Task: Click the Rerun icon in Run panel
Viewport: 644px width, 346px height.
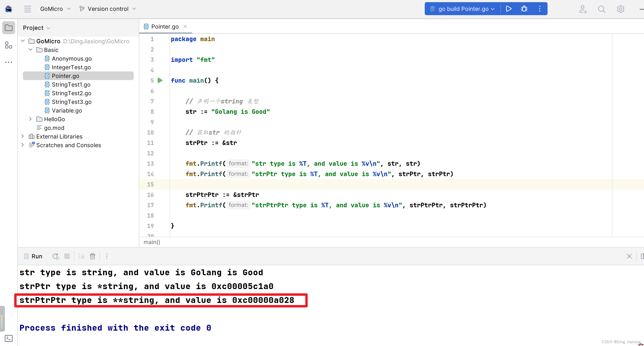Action: click(56, 256)
